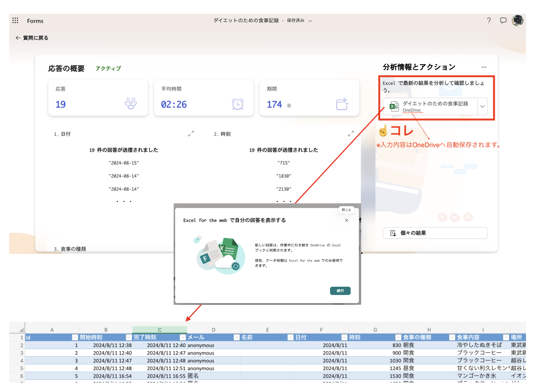
Task: Open filter dropdown for 日付 column
Action: pyautogui.click(x=344, y=337)
